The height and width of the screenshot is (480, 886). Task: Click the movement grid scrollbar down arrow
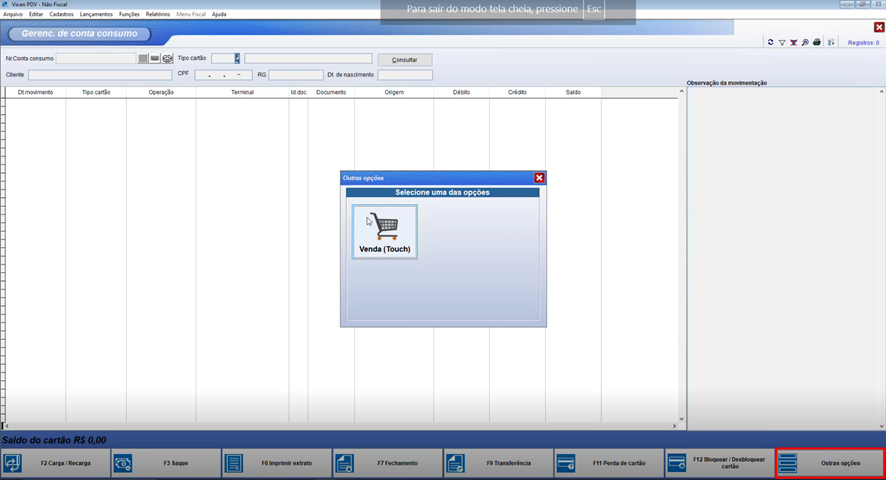coord(681,419)
